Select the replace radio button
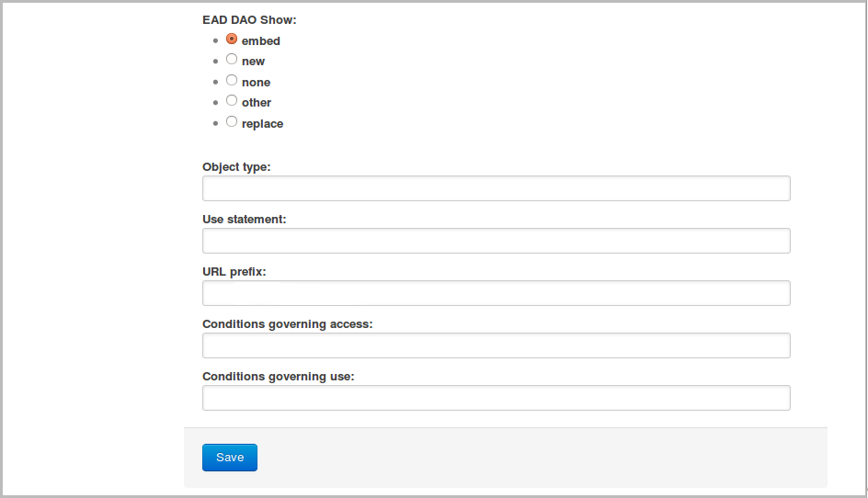Image resolution: width=868 pixels, height=498 pixels. (x=232, y=122)
